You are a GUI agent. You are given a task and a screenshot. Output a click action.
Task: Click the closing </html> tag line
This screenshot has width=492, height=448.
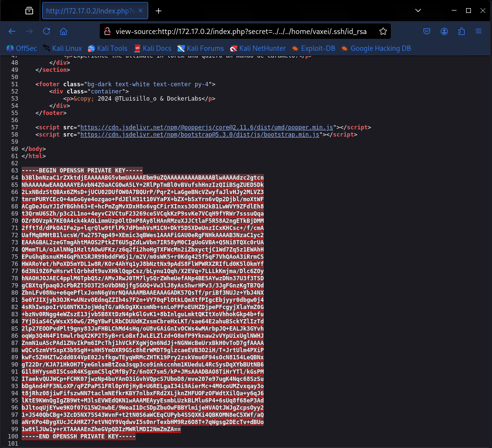34,156
